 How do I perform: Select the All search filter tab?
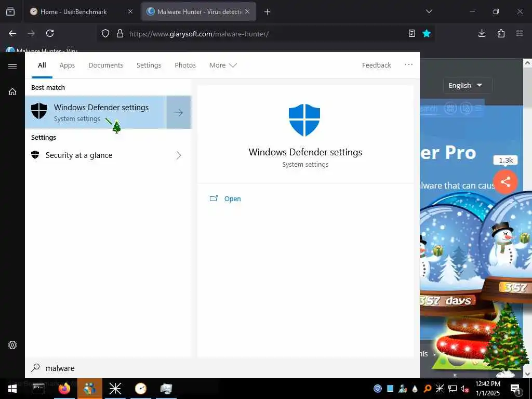pos(42,65)
